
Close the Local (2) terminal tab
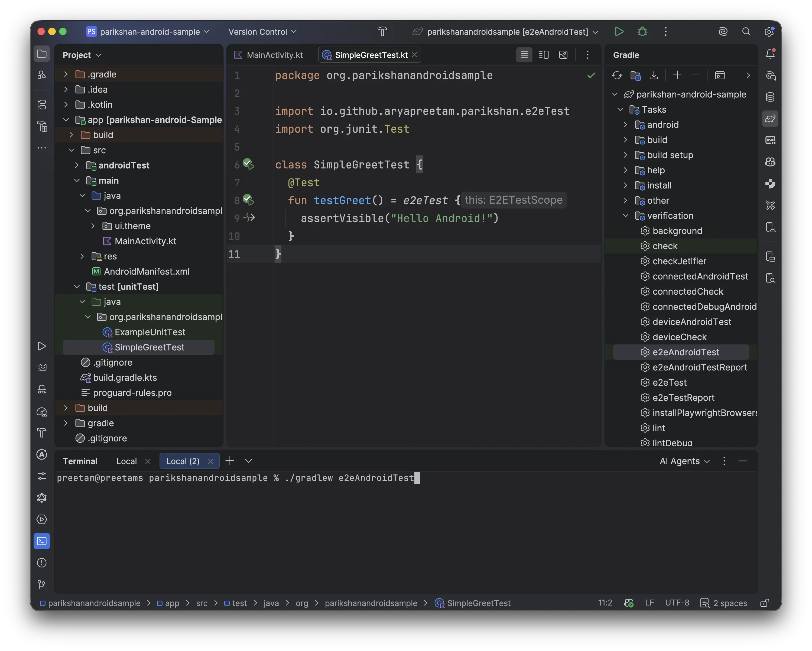tap(210, 461)
